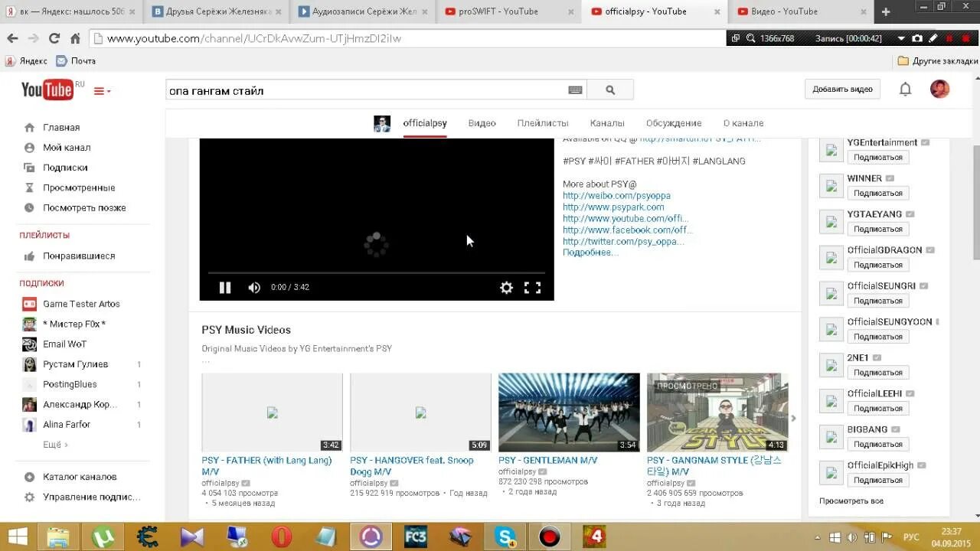Subscribe to WINNER channel
Screen dimensions: 980x551
878,193
